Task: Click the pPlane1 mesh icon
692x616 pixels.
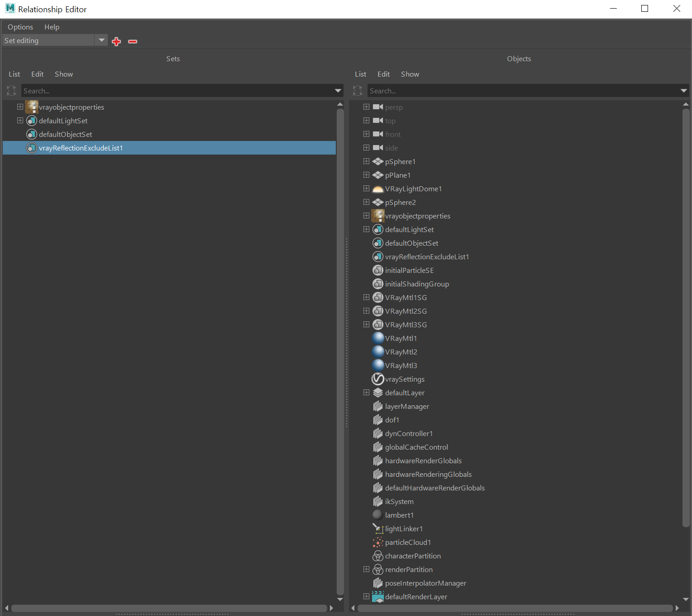Action: pyautogui.click(x=378, y=175)
